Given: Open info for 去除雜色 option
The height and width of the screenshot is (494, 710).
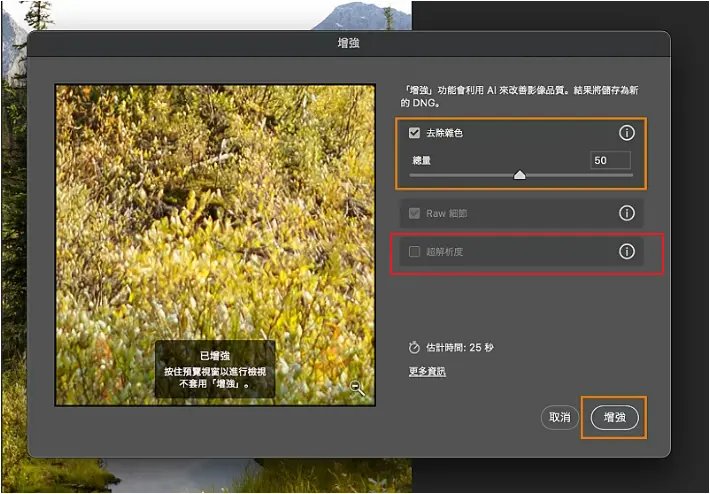Looking at the screenshot, I should pos(627,133).
